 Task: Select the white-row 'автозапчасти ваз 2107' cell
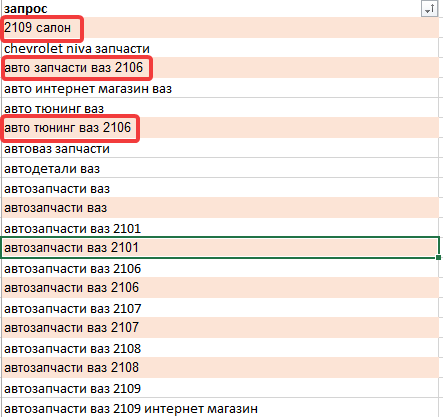click(220, 308)
